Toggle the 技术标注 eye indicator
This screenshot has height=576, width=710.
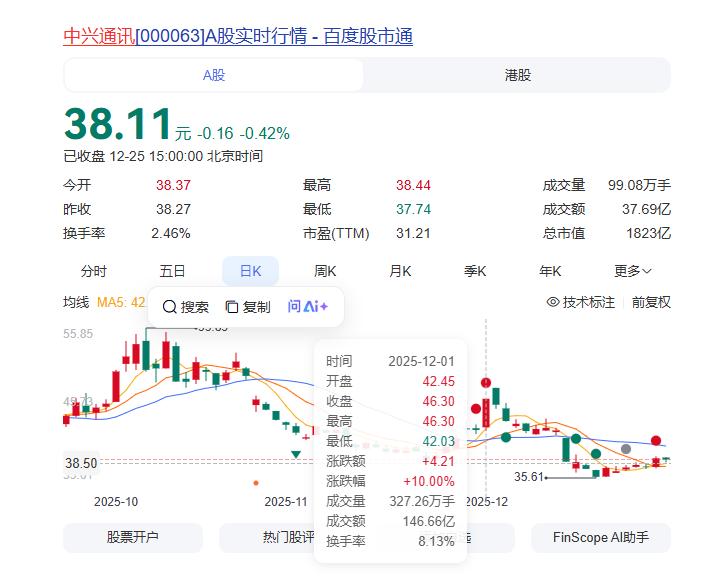[x=553, y=302]
